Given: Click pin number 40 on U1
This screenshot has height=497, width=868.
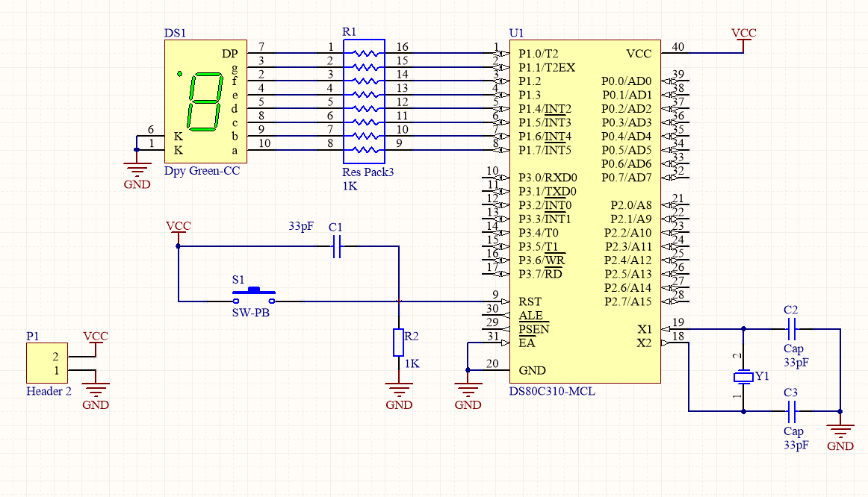Looking at the screenshot, I should point(678,47).
